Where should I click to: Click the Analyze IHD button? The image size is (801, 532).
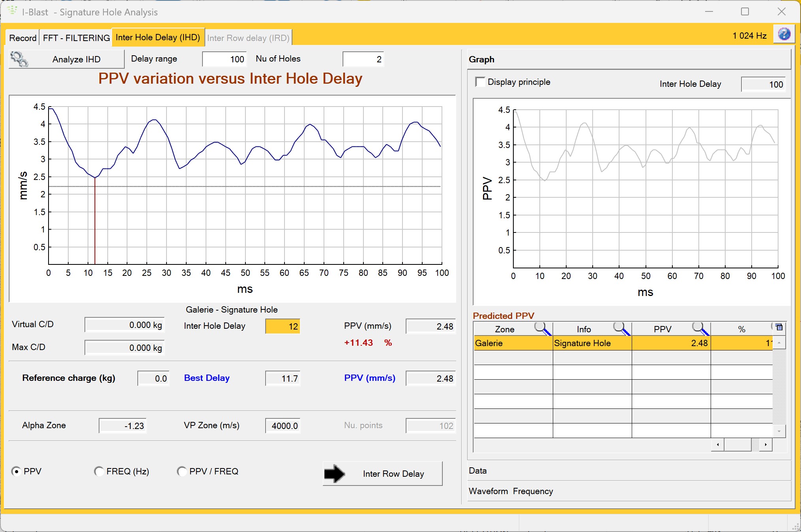pyautogui.click(x=76, y=59)
